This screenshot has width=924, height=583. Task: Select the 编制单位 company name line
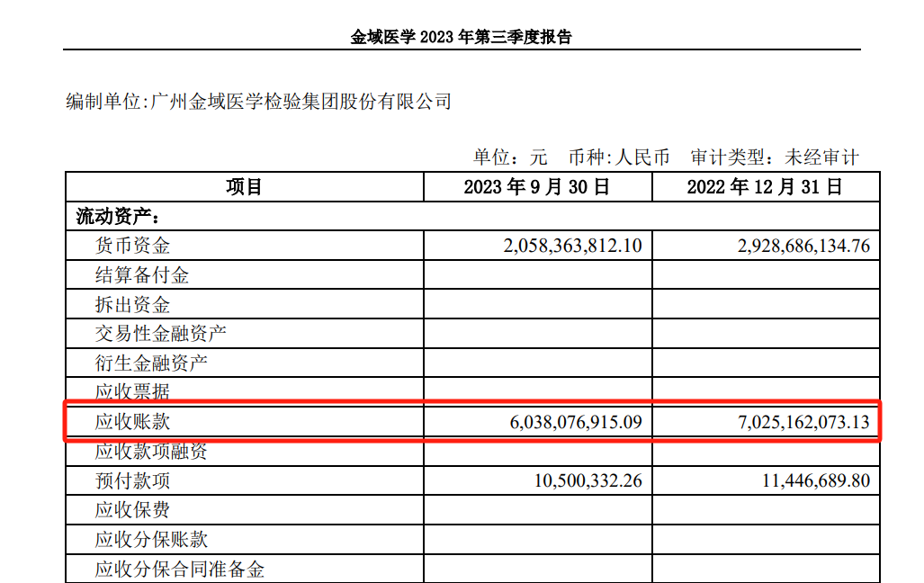pos(258,102)
